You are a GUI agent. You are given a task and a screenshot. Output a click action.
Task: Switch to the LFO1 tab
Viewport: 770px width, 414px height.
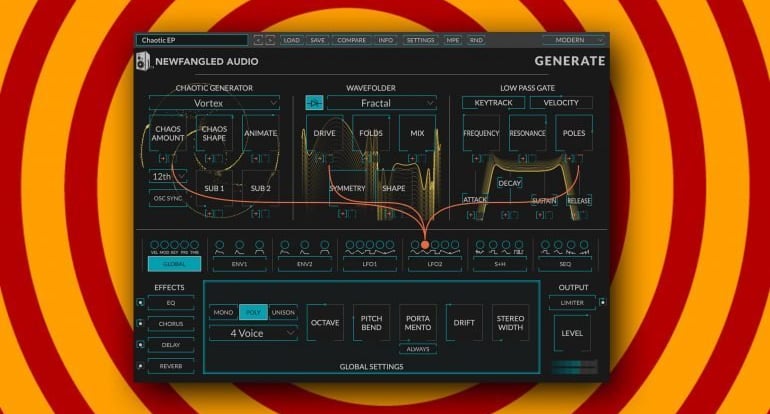(x=370, y=264)
